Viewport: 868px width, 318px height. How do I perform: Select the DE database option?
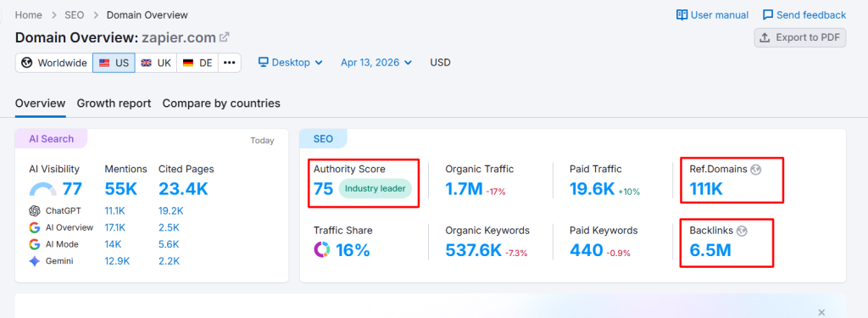(x=198, y=63)
